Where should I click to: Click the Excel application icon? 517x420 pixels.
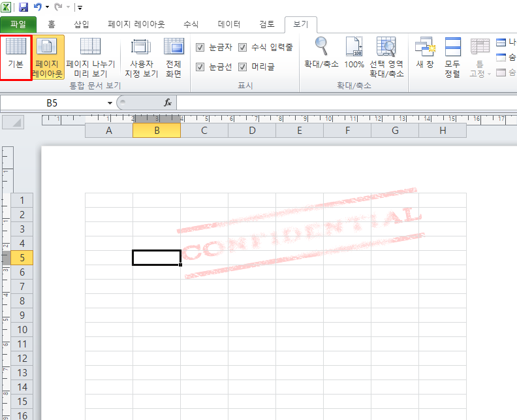[x=6, y=7]
